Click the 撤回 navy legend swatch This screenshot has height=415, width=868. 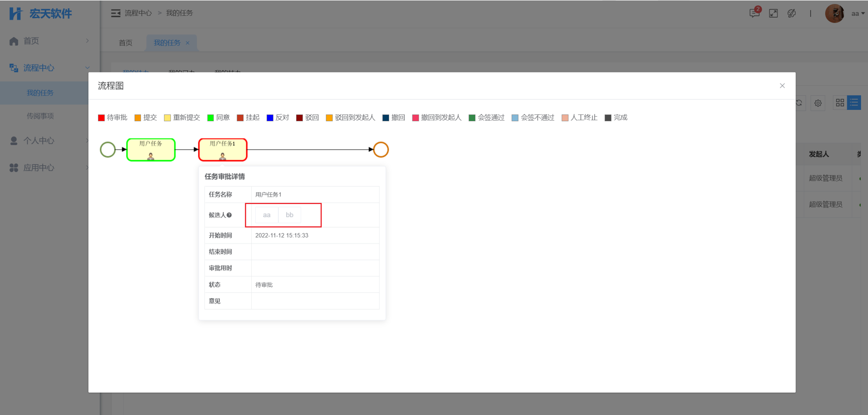(x=386, y=118)
